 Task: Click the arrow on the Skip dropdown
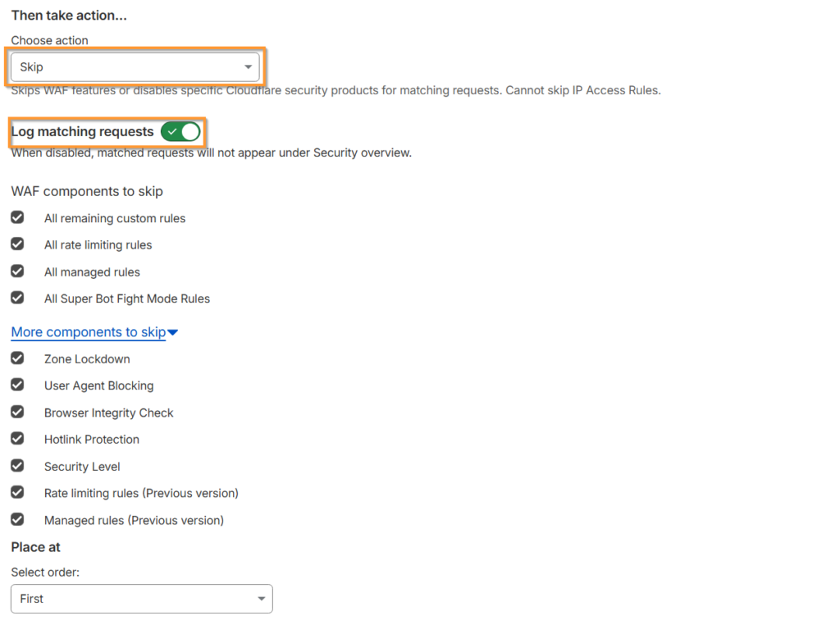point(249,67)
